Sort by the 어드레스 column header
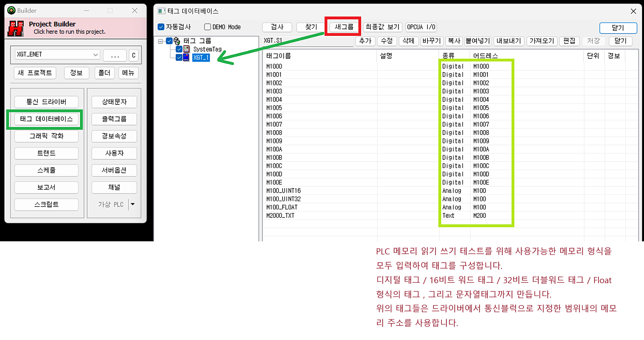The width and height of the screenshot is (644, 340). coord(526,56)
